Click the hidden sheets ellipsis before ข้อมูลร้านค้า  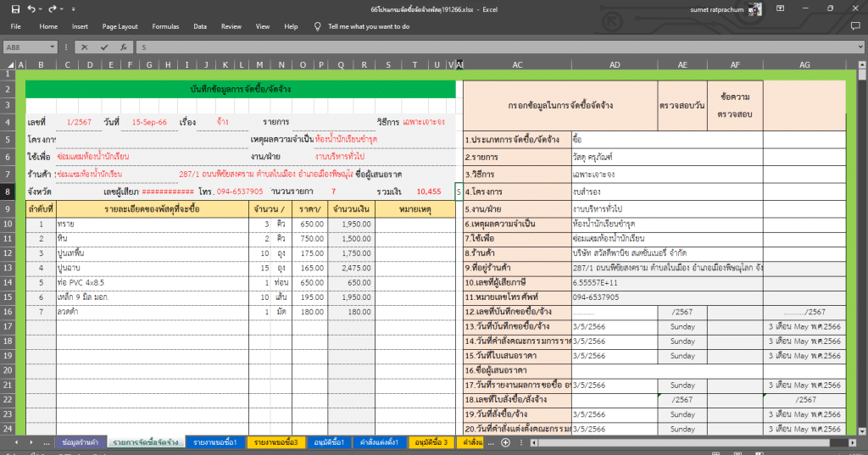pos(47,443)
